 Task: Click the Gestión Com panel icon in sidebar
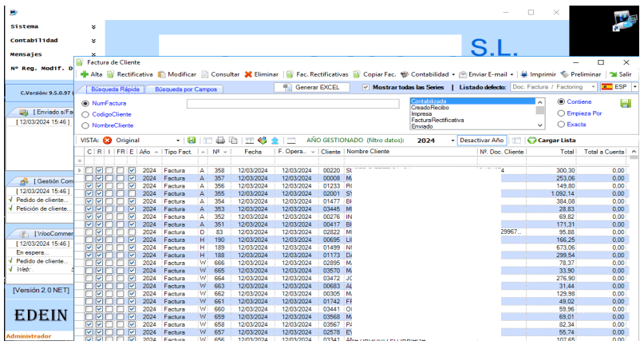pyautogui.click(x=24, y=181)
